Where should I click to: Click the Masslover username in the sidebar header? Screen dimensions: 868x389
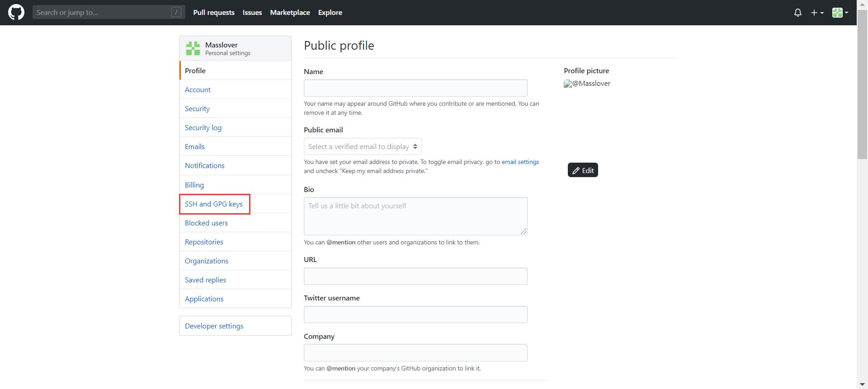[221, 45]
